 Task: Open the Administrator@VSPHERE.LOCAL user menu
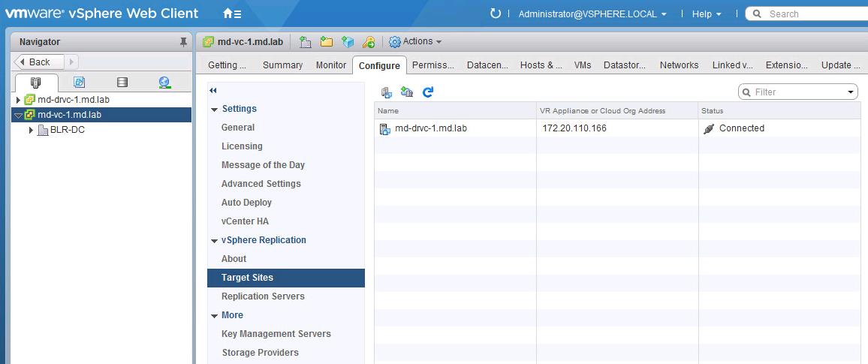coord(592,14)
